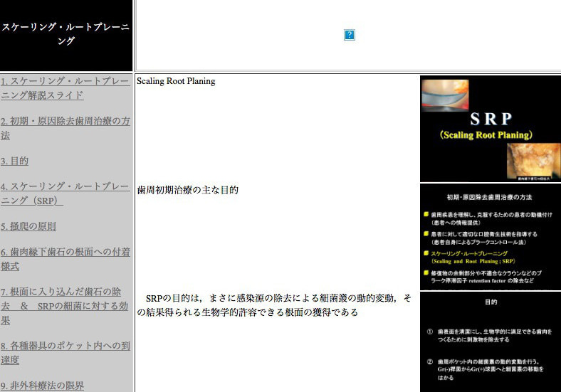
Task: Click the black スケーリング・ルートプレーニング page header
Action: click(66, 34)
